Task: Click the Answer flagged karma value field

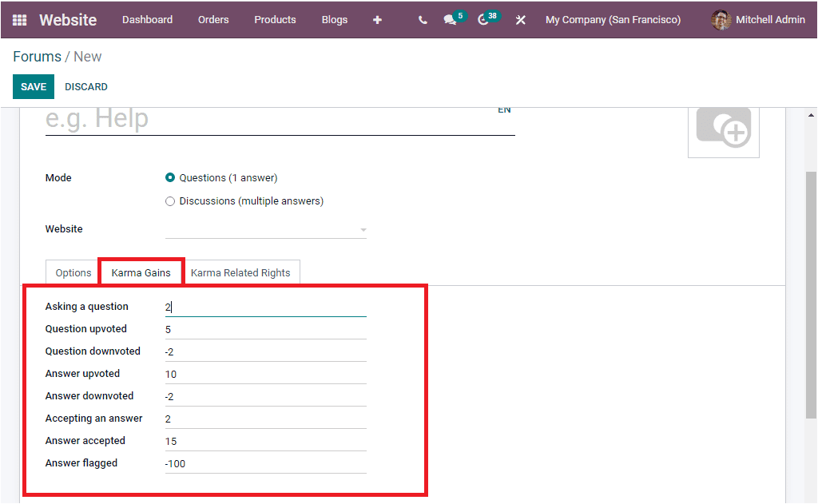Action: [x=264, y=463]
